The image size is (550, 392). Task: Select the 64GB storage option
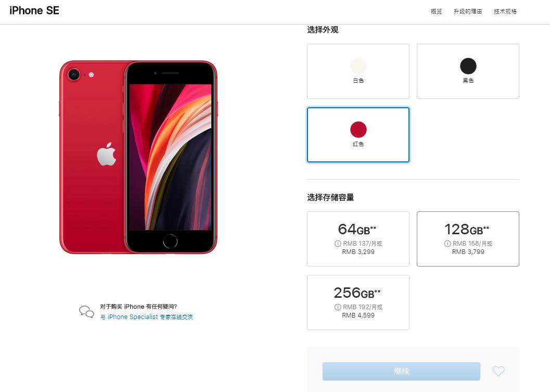click(358, 238)
